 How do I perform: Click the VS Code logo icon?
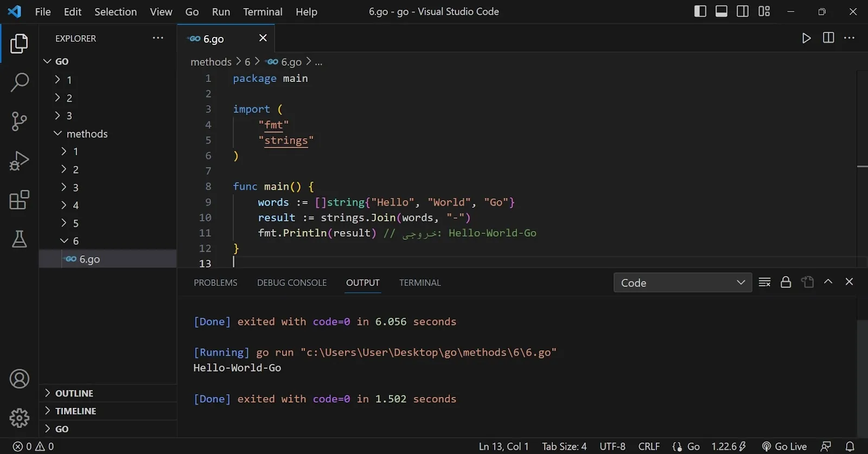[15, 11]
